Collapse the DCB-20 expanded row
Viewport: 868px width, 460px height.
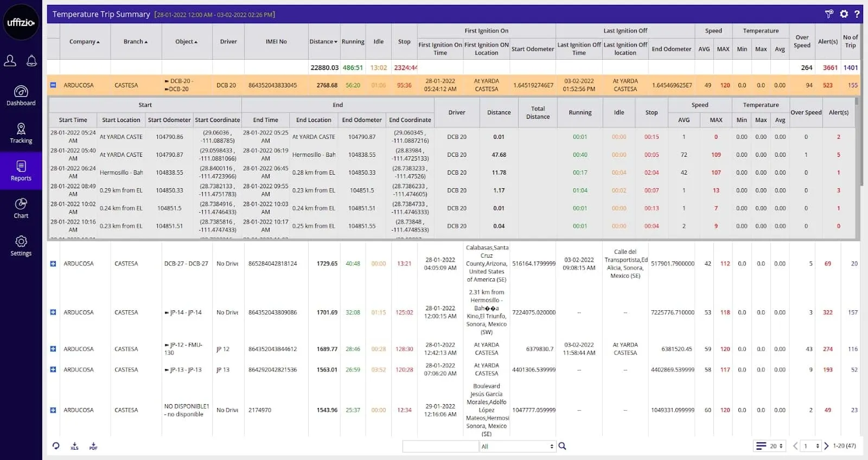pos(53,85)
